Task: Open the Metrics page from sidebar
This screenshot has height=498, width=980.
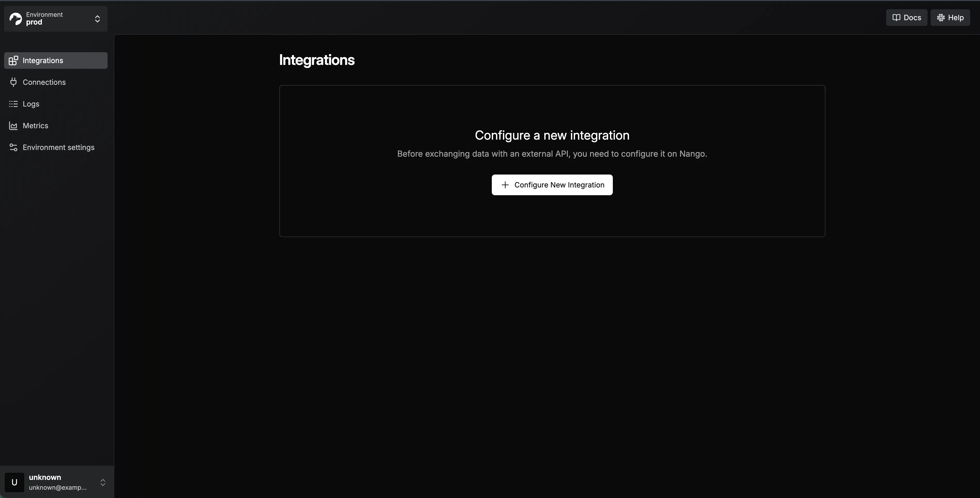Action: [35, 126]
